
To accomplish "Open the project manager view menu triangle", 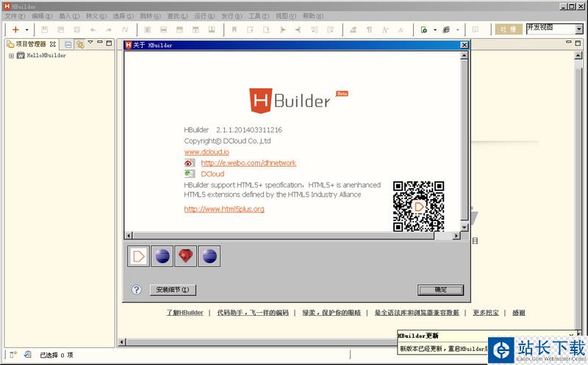I will coord(90,43).
